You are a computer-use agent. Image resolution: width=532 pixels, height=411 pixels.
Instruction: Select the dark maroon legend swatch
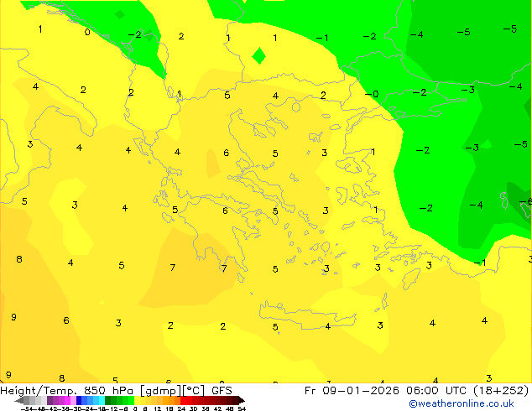pyautogui.click(x=235, y=400)
